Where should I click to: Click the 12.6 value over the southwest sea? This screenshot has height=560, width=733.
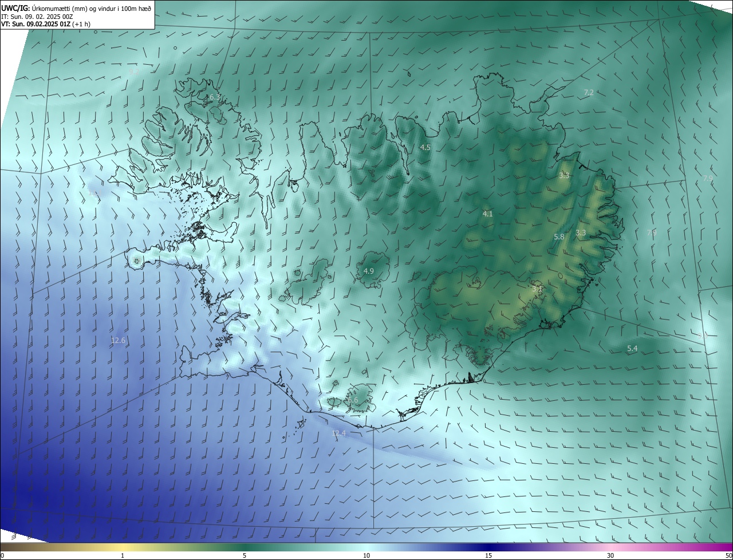click(x=118, y=340)
